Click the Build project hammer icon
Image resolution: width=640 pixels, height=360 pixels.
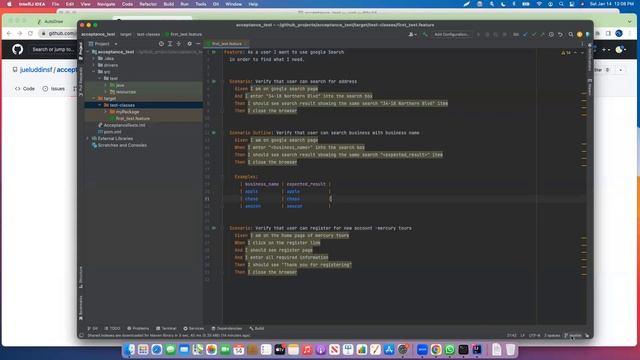coord(425,35)
